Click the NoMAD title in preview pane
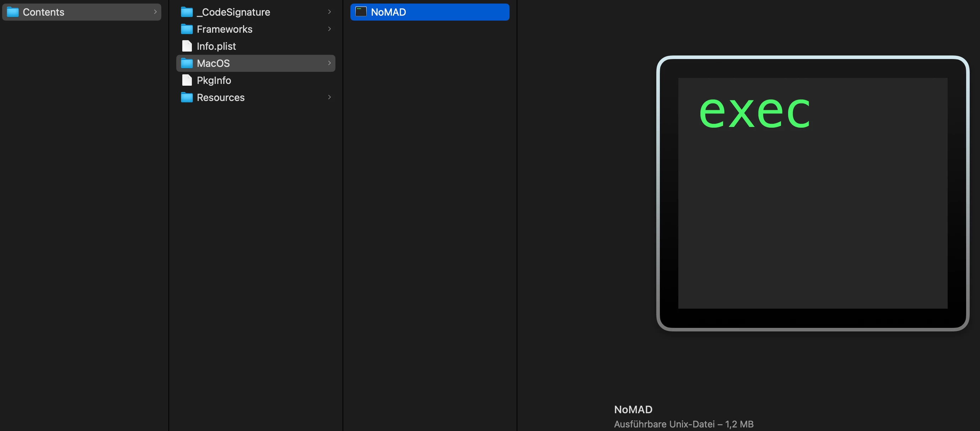 click(633, 410)
